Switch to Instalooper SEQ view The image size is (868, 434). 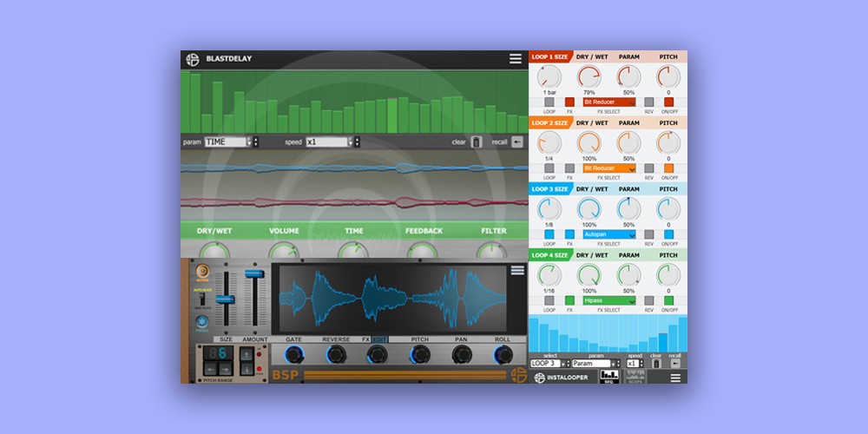tap(609, 377)
